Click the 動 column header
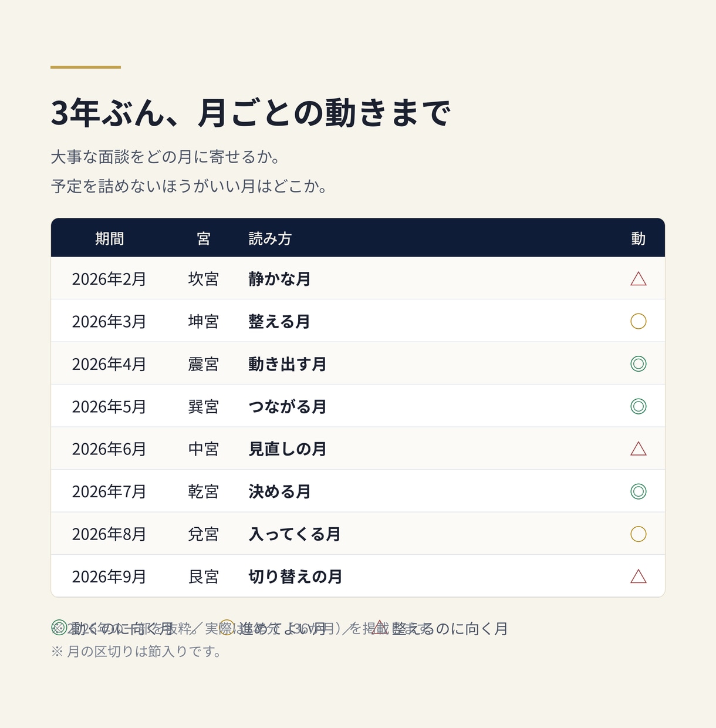 [639, 238]
